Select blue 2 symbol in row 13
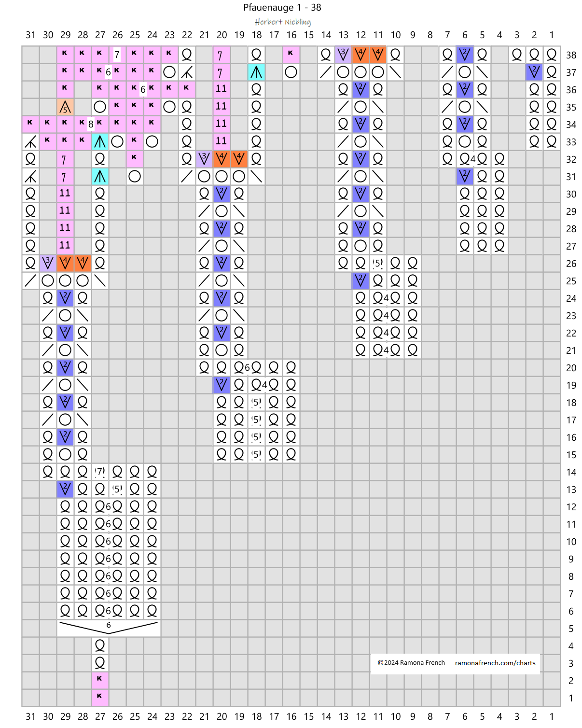Screen dimensions: 582x728 point(65,489)
